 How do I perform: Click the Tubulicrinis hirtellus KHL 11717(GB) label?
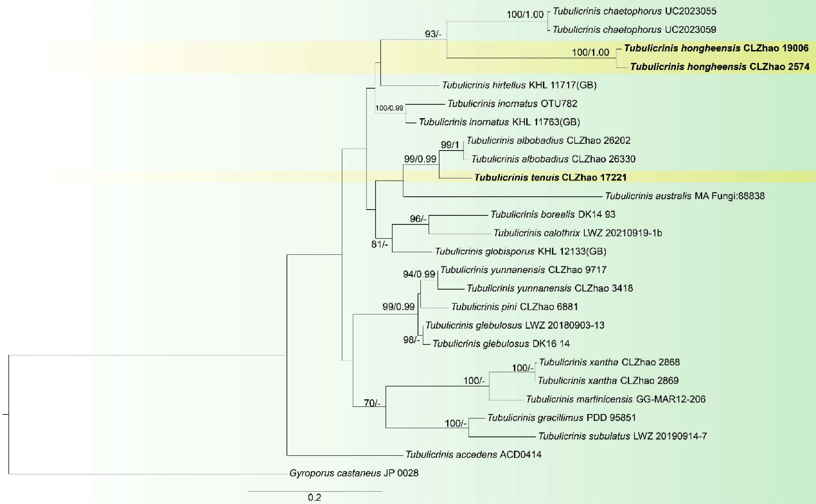point(519,85)
